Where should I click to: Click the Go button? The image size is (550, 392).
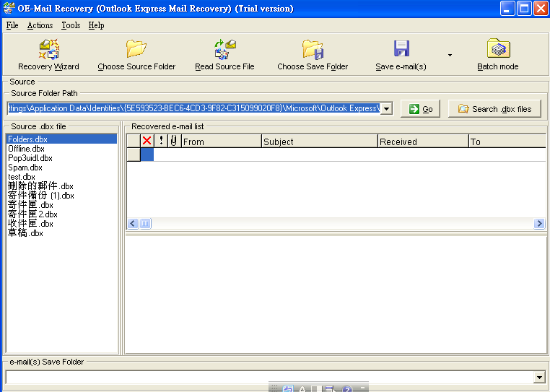[x=420, y=109]
